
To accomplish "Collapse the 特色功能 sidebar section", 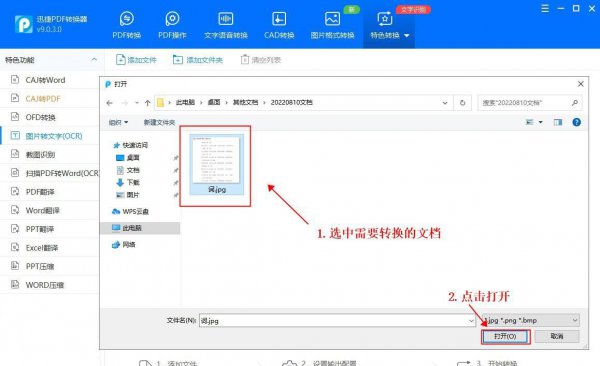I will point(94,60).
